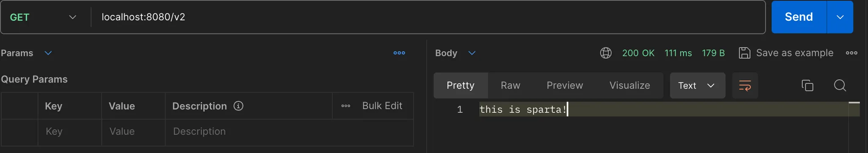Expand the Body response dropdown
The width and height of the screenshot is (868, 153).
point(472,53)
